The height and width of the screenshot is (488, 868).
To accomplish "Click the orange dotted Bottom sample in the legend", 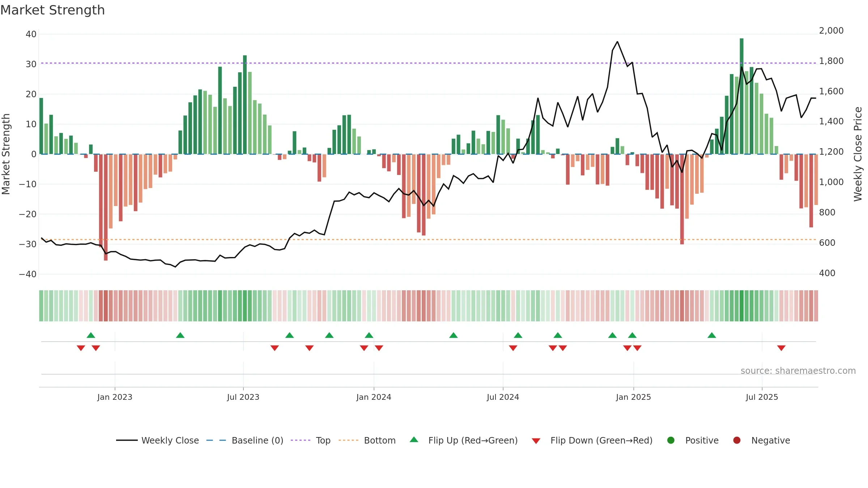I will (349, 440).
